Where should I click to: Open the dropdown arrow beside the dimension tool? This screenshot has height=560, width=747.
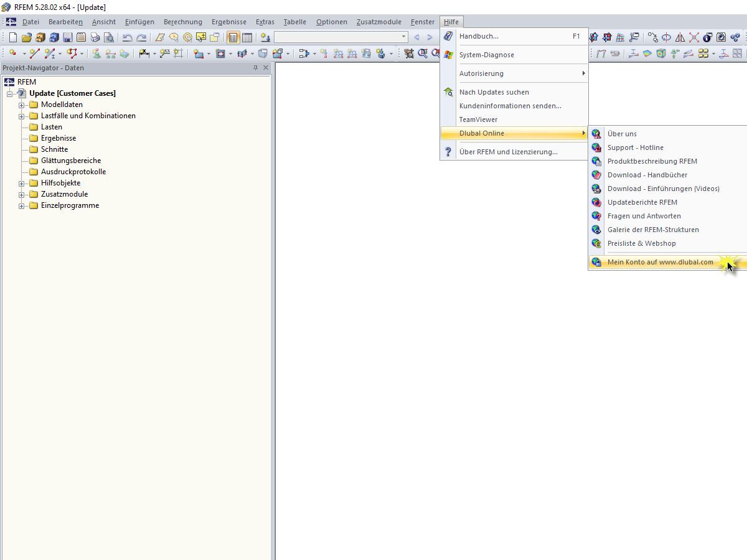pos(154,54)
